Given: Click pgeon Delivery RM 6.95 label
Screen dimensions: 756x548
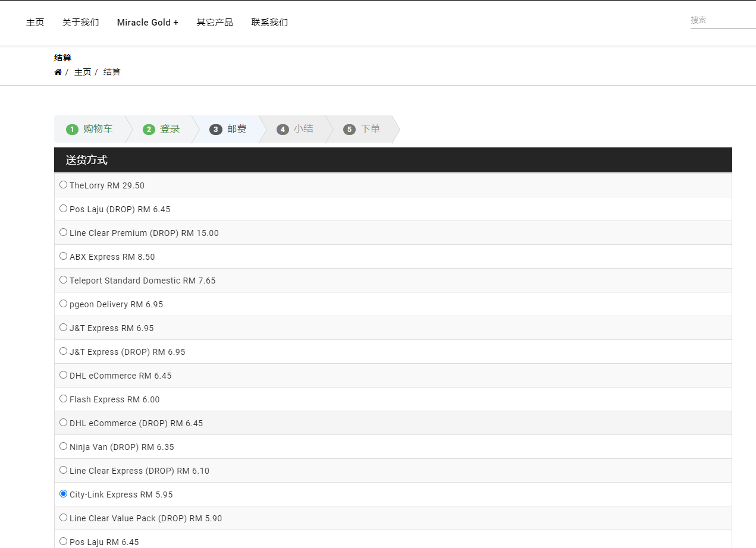Looking at the screenshot, I should [117, 304].
